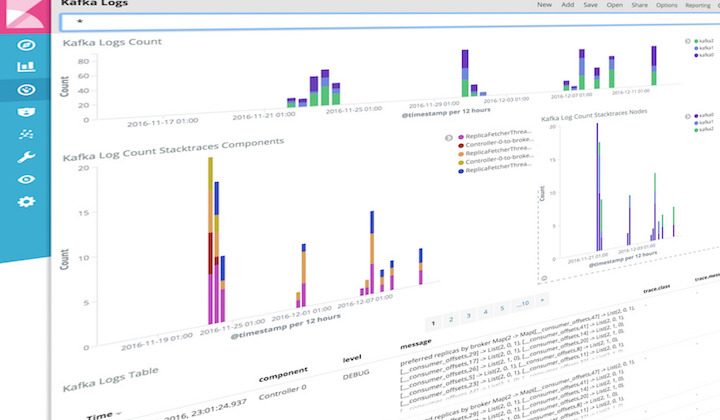Open Discover via the compass icon
The height and width of the screenshot is (420, 720).
pos(26,45)
